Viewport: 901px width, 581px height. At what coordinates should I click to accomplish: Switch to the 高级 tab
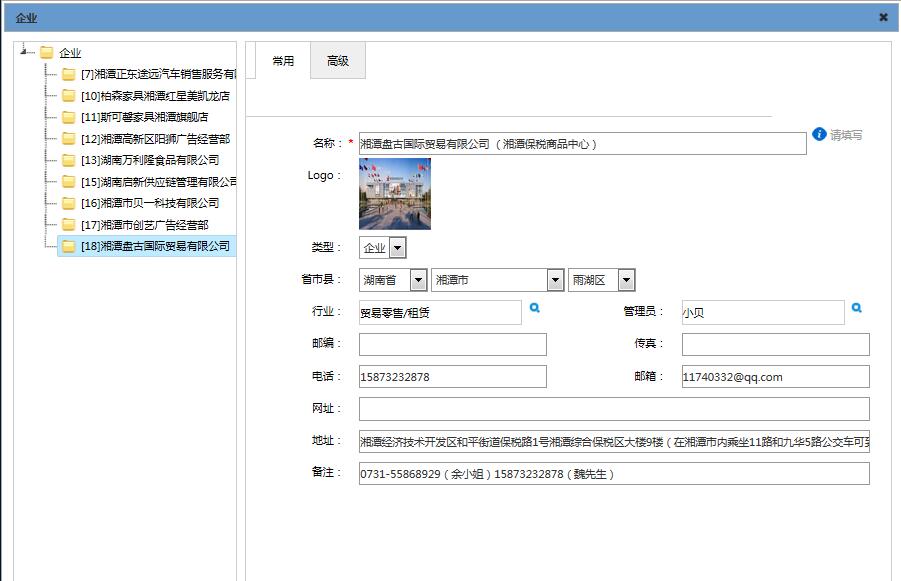(338, 61)
